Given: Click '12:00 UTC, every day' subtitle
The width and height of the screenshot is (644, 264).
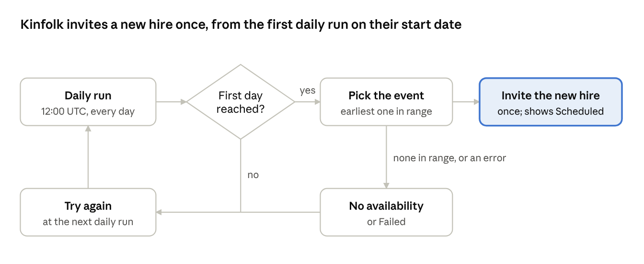Looking at the screenshot, I should 88,112.
